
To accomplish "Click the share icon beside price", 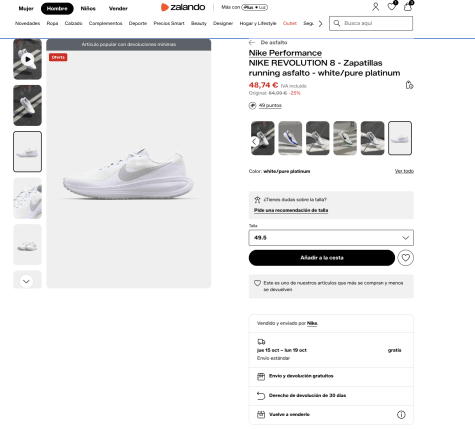I will [x=409, y=85].
